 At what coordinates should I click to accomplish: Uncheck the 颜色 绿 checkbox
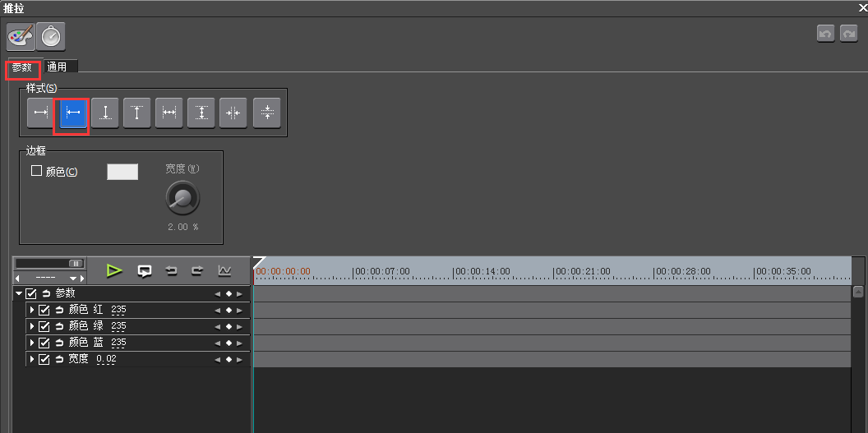pyautogui.click(x=44, y=327)
